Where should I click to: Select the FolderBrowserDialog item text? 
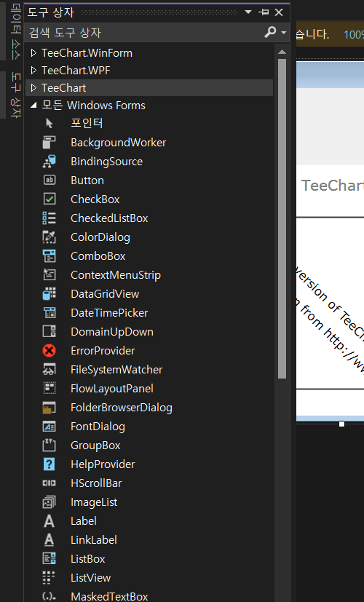(122, 408)
